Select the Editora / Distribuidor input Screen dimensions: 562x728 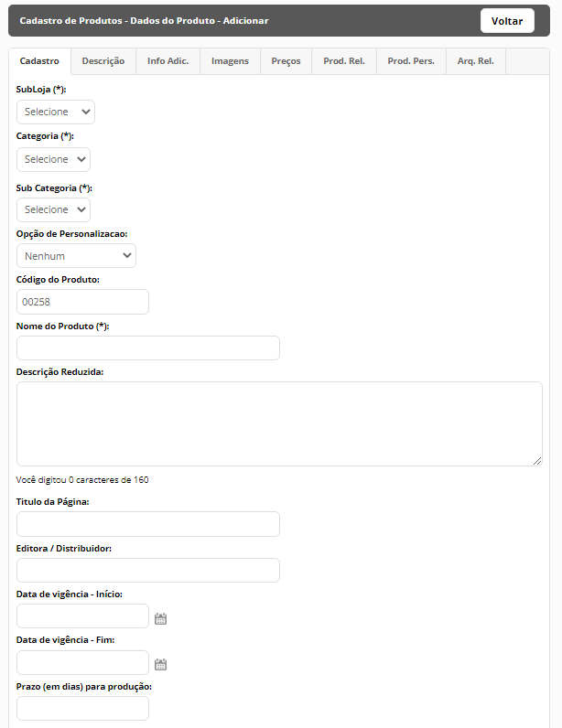pos(148,570)
